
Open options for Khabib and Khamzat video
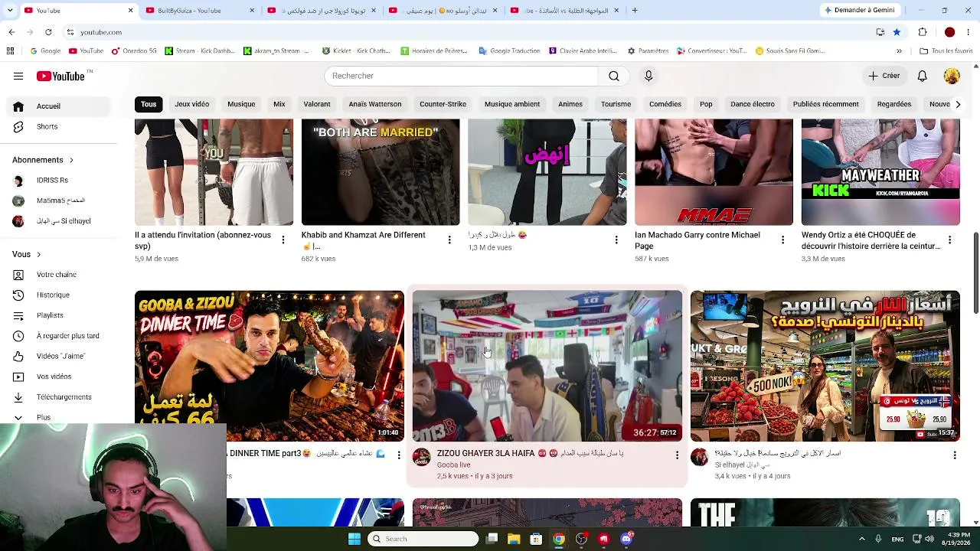click(449, 240)
